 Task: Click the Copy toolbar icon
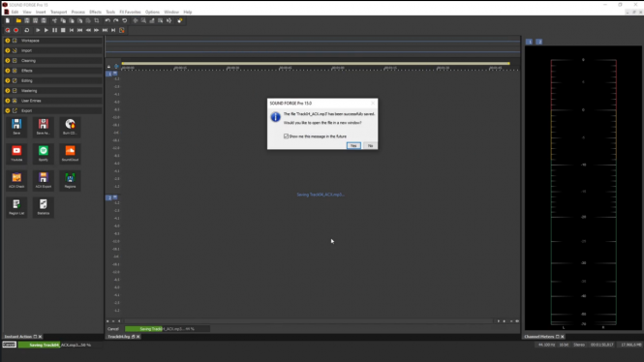click(63, 20)
